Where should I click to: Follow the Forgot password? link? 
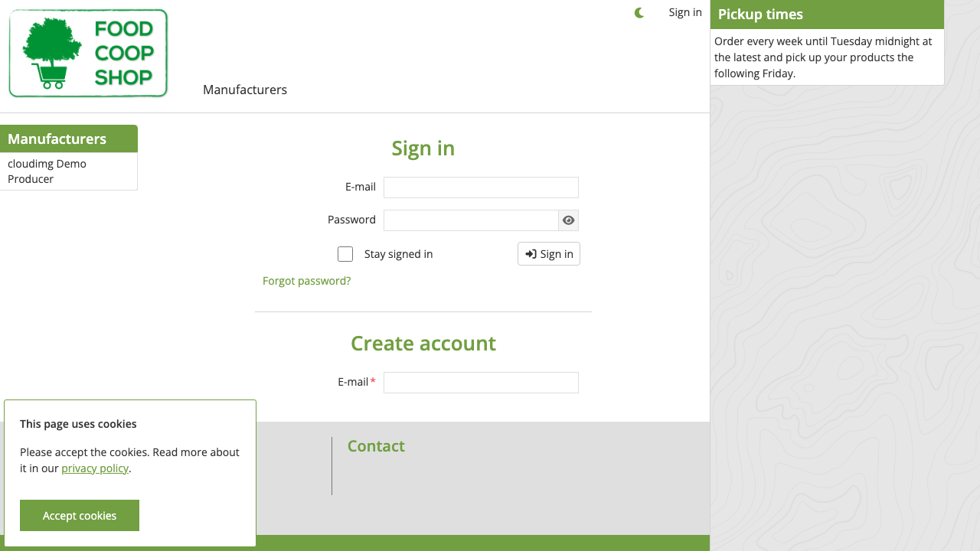click(306, 281)
